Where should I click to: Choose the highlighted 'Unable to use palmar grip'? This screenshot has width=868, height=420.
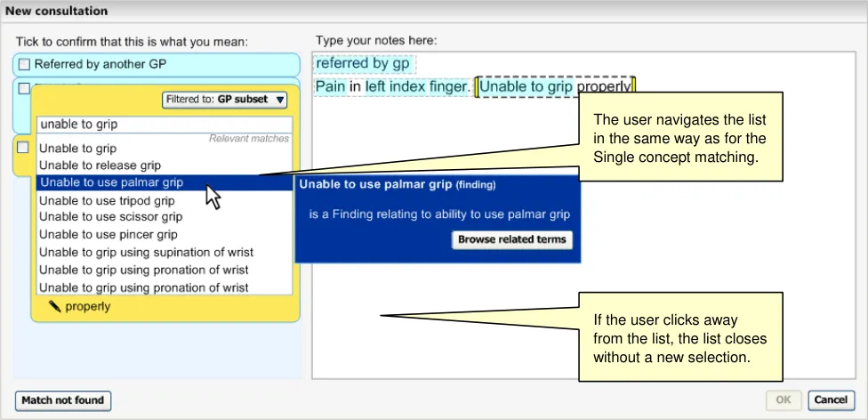pyautogui.click(x=111, y=182)
